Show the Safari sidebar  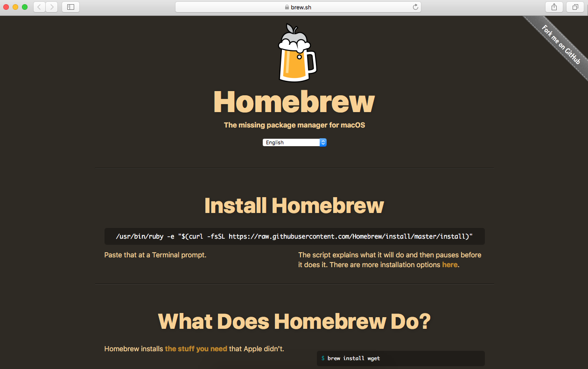[x=70, y=7]
